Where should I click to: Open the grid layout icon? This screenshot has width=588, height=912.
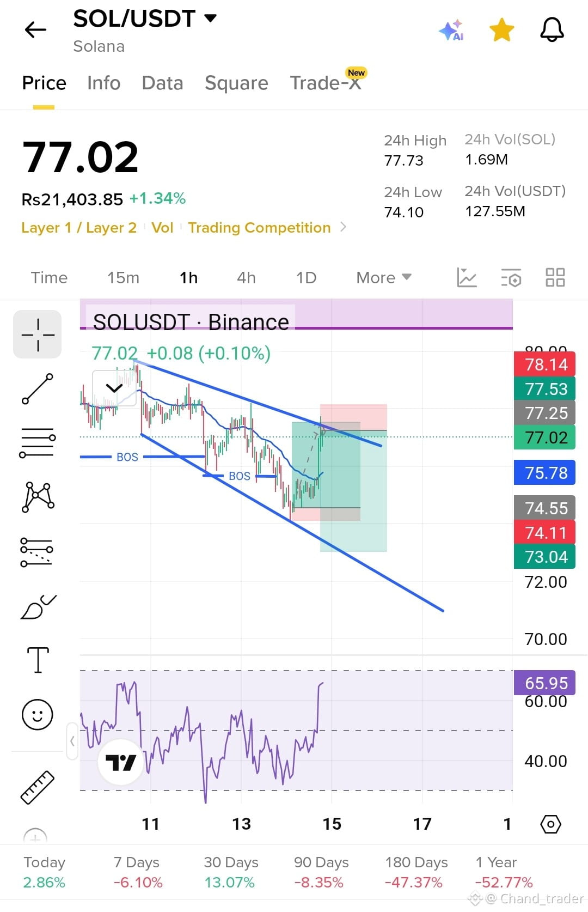(555, 277)
